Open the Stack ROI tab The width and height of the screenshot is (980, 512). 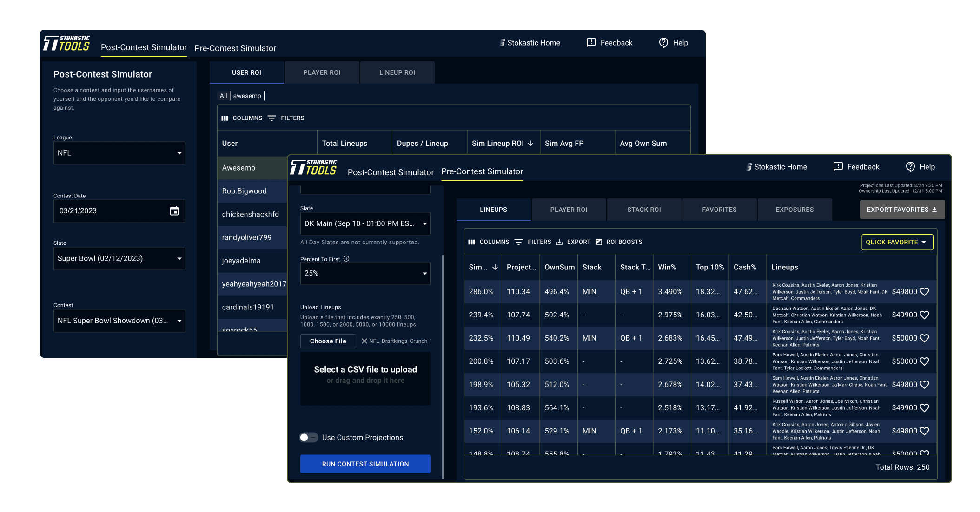644,210
